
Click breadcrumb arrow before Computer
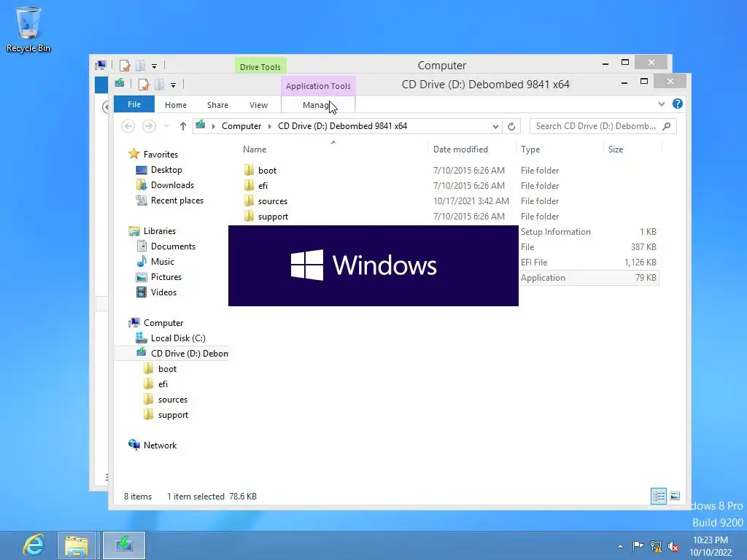[214, 126]
